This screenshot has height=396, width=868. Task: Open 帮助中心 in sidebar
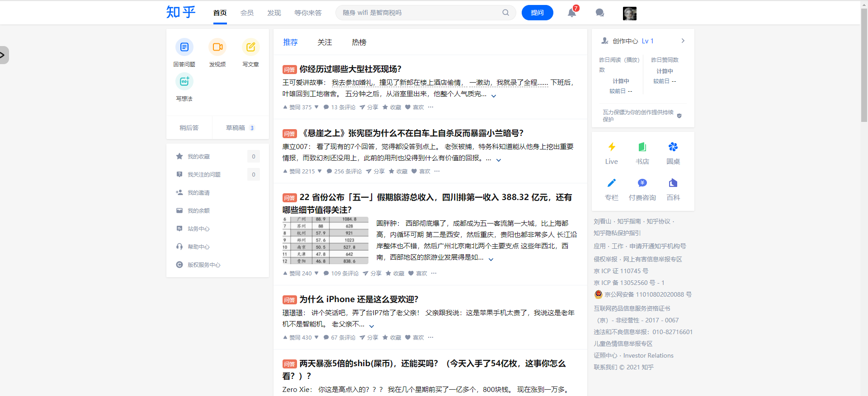pos(217,247)
